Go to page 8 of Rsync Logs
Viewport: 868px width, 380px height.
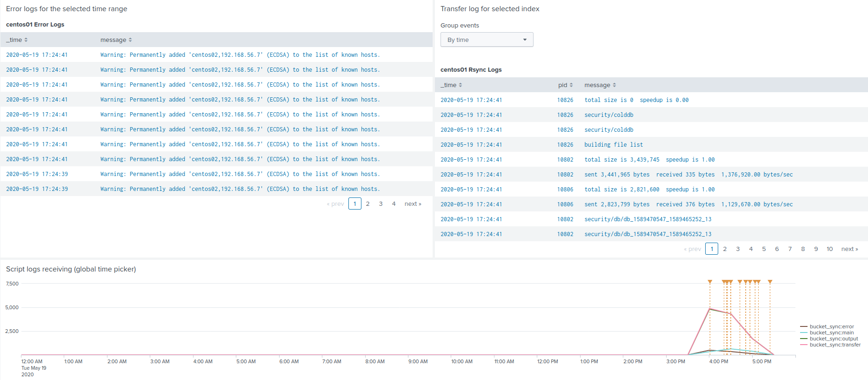coord(803,249)
